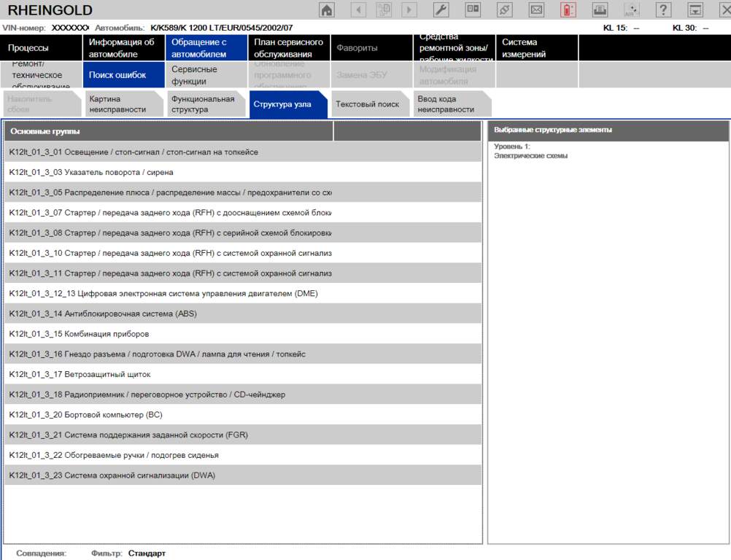Switch to Функциональная структура tab

pos(206,104)
